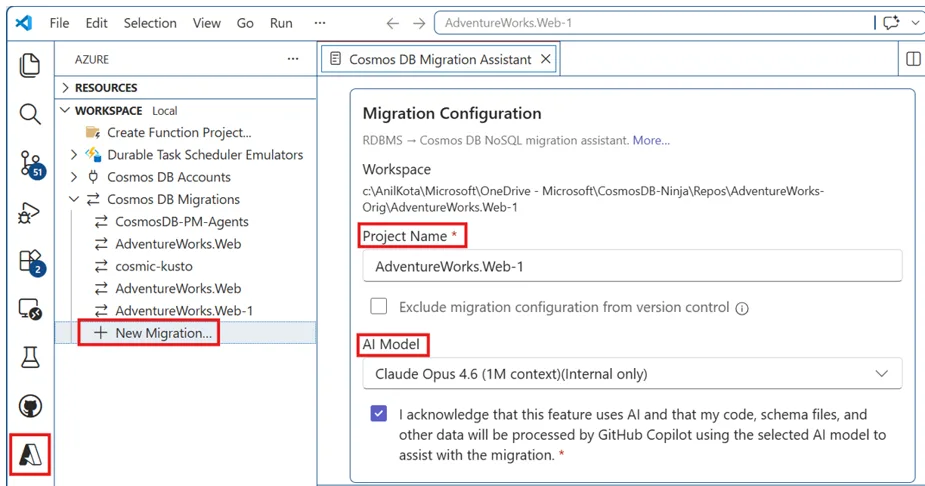The width and height of the screenshot is (925, 486).
Task: Open the Go menu
Action: pos(245,23)
